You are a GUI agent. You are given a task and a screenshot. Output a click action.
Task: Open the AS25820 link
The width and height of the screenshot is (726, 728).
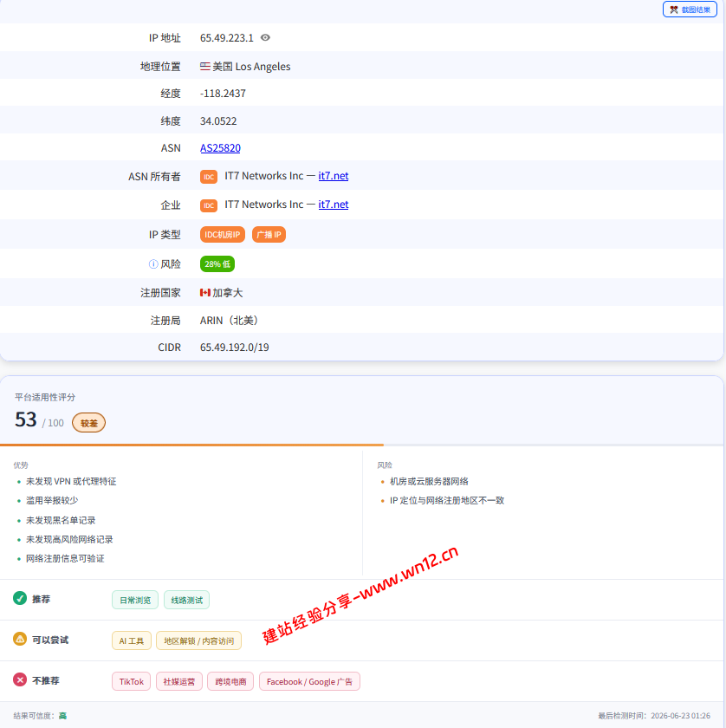(220, 148)
